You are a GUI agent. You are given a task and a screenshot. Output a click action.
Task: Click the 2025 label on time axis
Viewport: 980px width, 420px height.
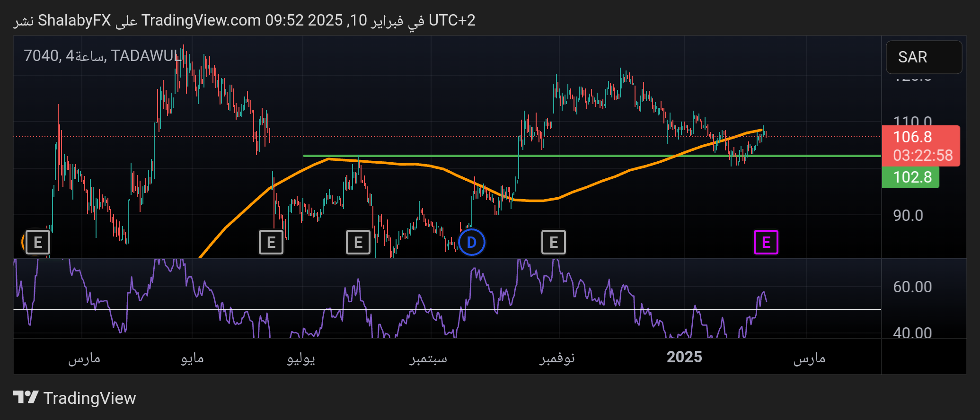(x=684, y=357)
